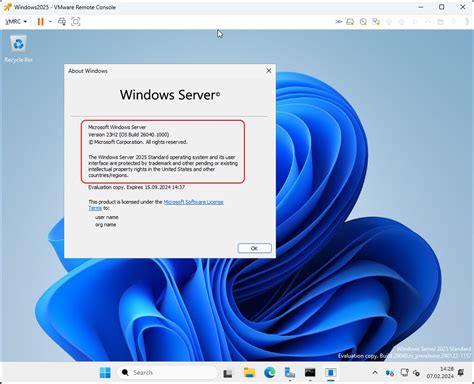Screen dimensions: 474x384
Task: Click the Evaluation copy expiry text
Action: (x=136, y=187)
